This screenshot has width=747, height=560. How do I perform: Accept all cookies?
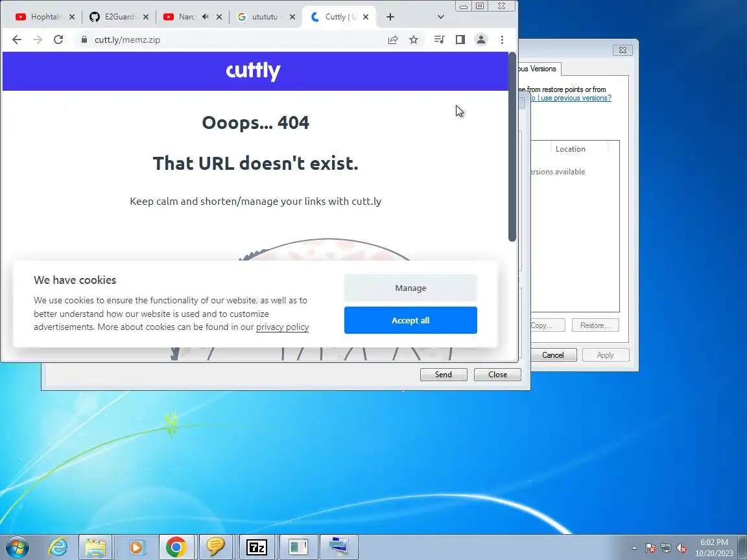point(410,320)
